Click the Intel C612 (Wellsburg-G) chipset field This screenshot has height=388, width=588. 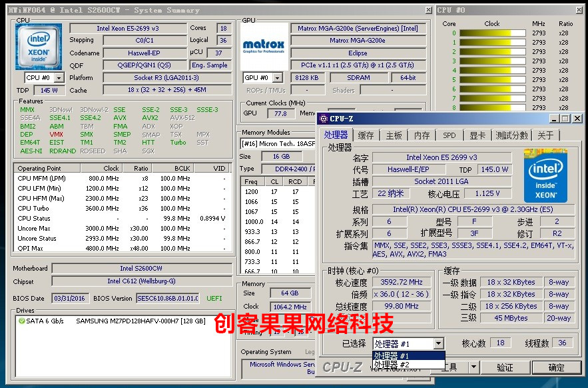[141, 281]
